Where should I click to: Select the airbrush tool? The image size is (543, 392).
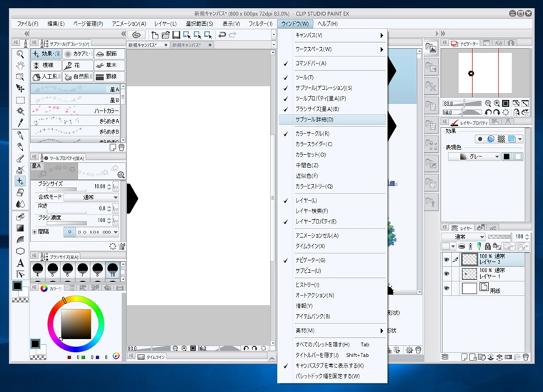click(20, 169)
